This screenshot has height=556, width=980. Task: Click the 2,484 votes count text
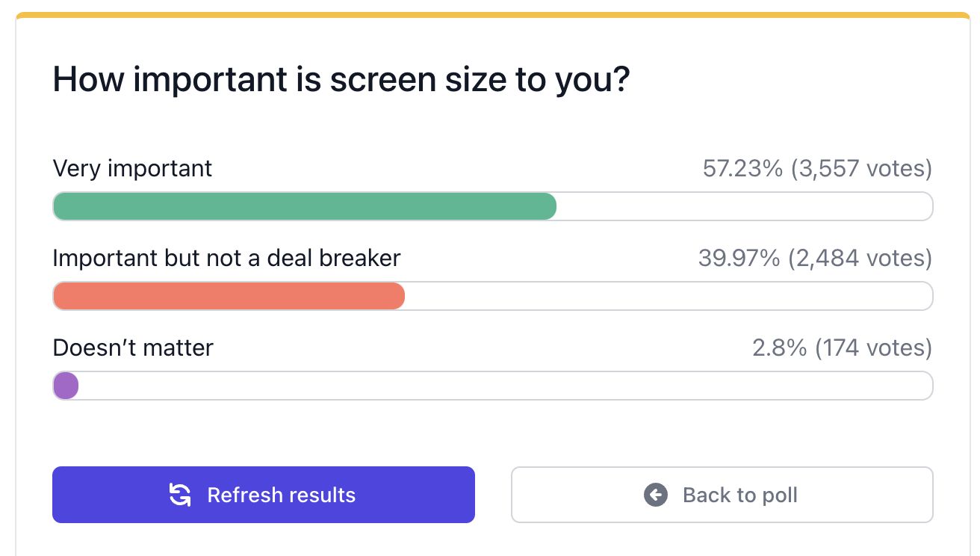pos(859,258)
